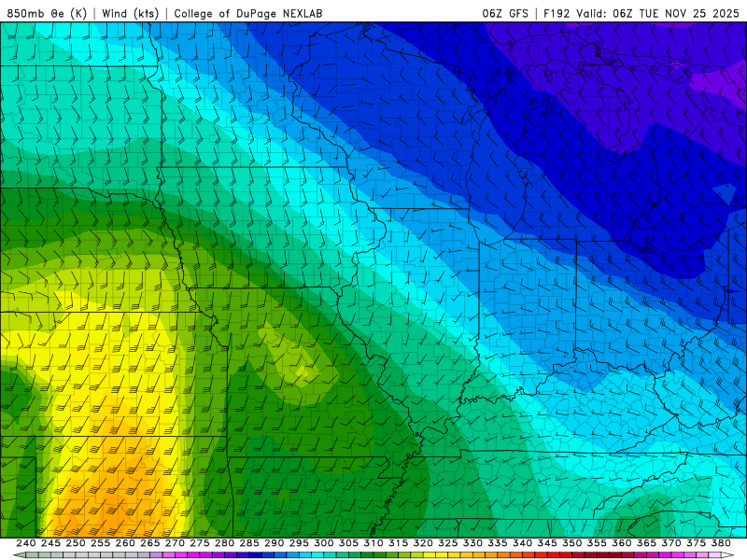Click the 'F192' forecast hour text

coord(557,13)
